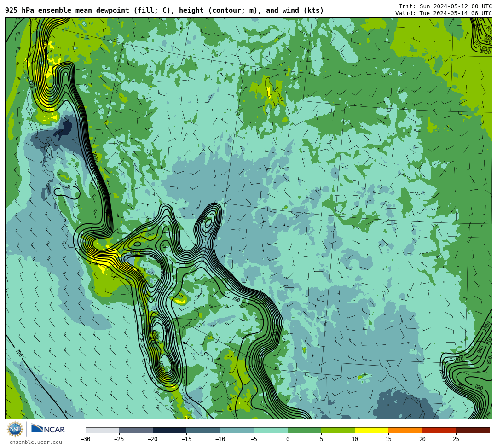Click the slate grey -25 to -20 swatch
This screenshot has width=497, height=448.
pos(136,430)
